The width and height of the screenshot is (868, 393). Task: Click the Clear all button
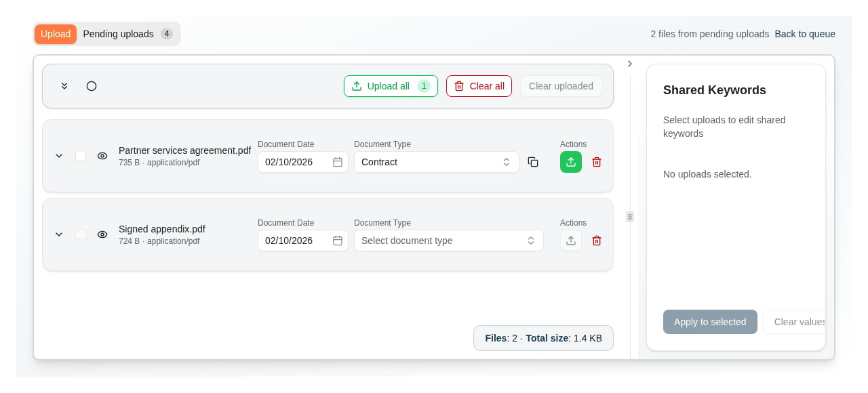(479, 86)
